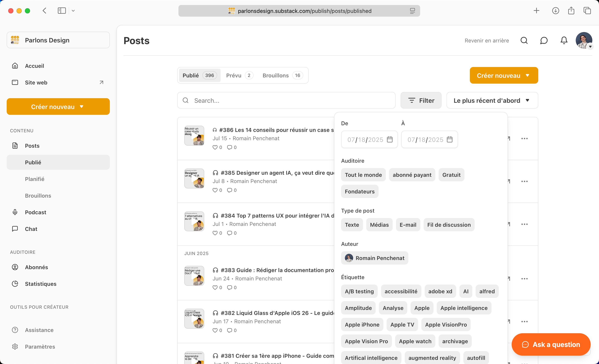Click the Safari address bar
599x364 pixels.
(x=299, y=11)
